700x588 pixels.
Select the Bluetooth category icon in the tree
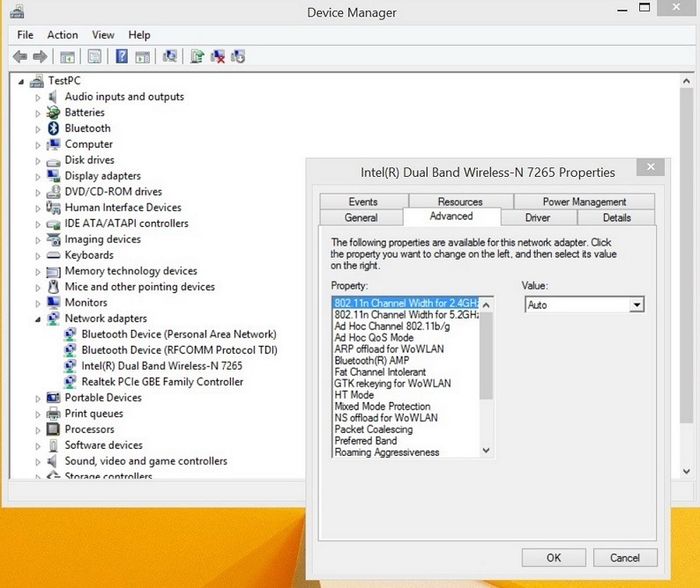tap(54, 128)
